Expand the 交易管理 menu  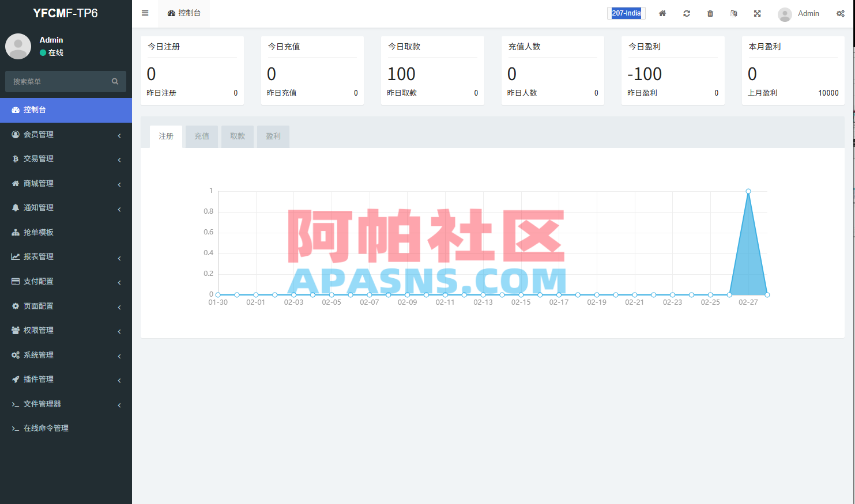[66, 159]
